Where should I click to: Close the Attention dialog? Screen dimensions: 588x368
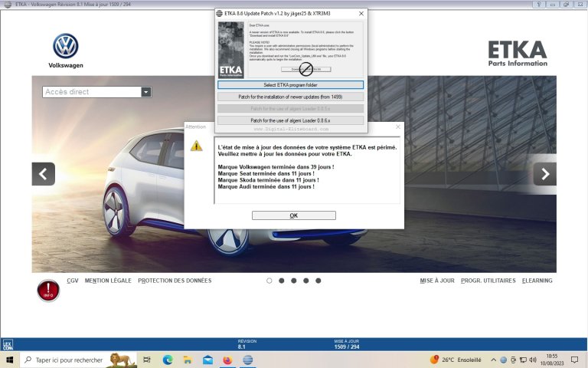(398, 127)
